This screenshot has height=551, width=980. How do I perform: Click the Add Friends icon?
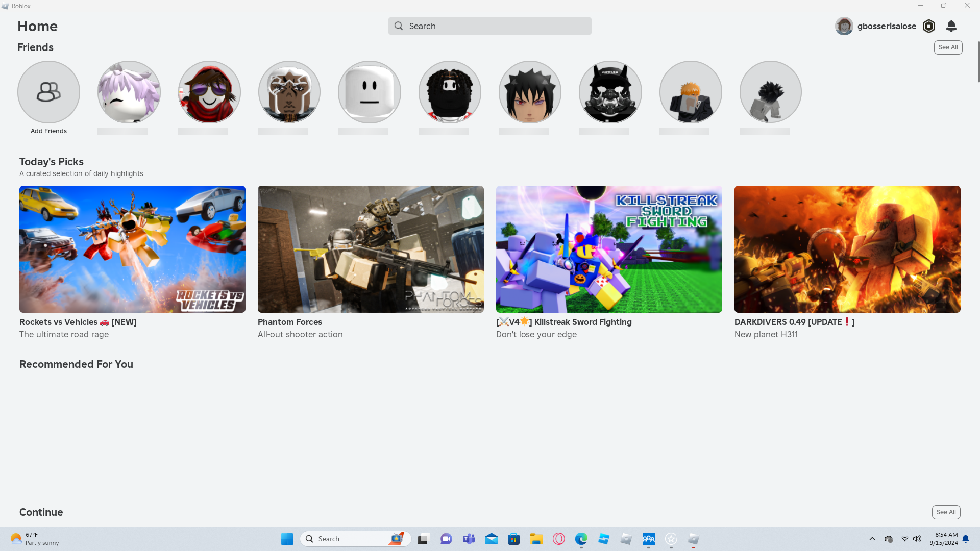click(x=48, y=92)
